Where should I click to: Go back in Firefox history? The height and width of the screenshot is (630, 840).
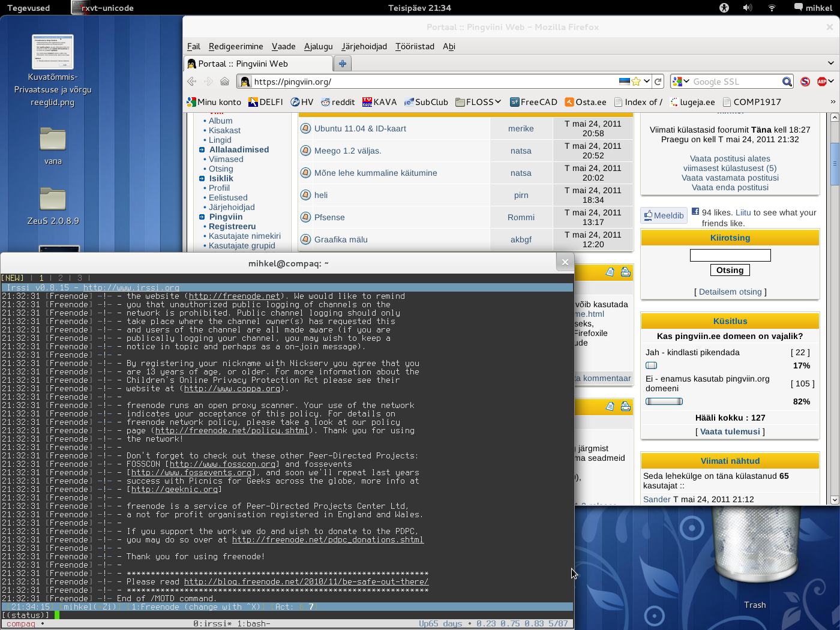[192, 82]
